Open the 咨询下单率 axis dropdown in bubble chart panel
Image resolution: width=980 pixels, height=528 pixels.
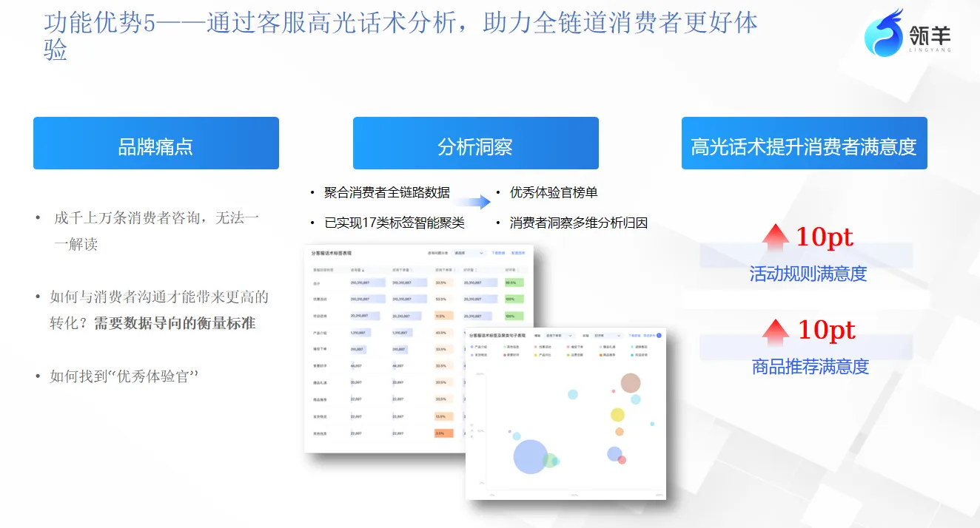point(560,336)
